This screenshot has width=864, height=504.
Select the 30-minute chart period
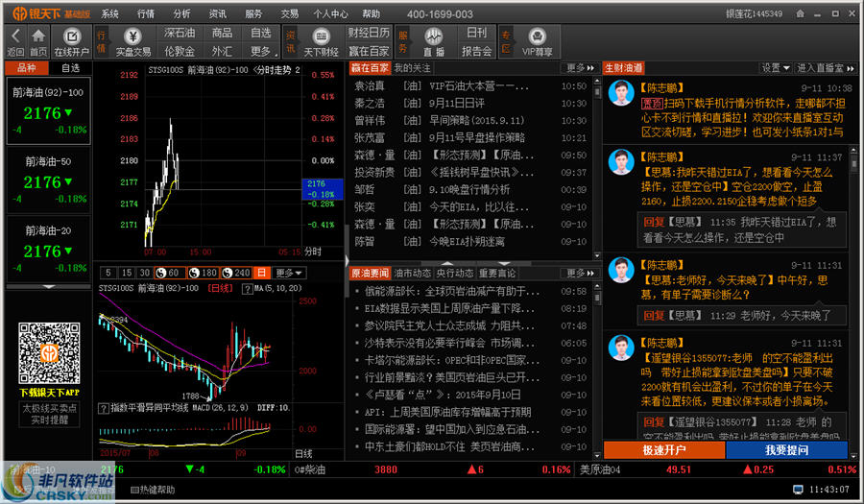tap(144, 273)
